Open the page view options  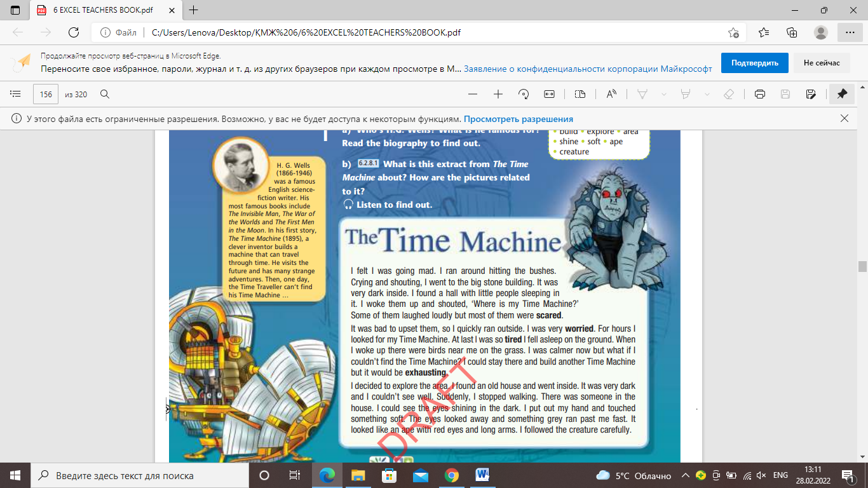[580, 94]
